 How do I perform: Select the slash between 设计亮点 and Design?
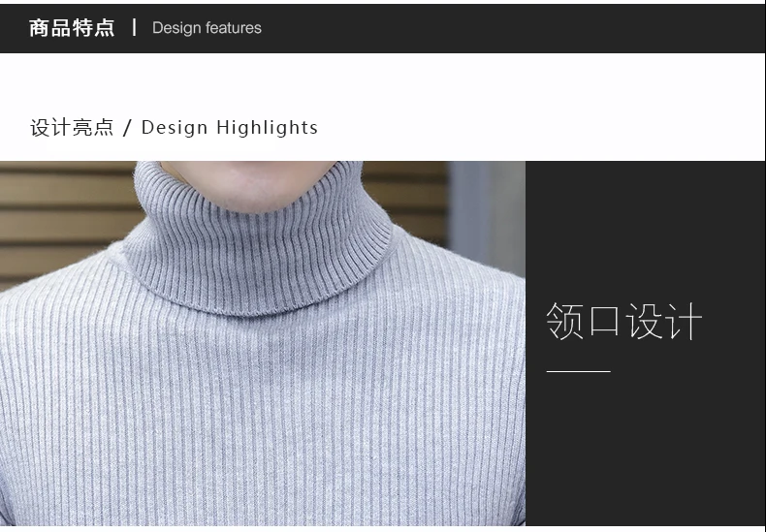127,128
